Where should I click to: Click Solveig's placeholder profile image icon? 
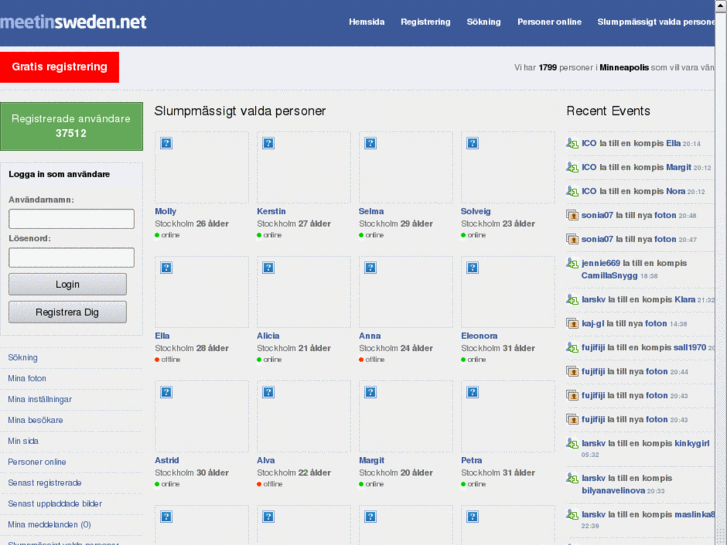tap(472, 143)
